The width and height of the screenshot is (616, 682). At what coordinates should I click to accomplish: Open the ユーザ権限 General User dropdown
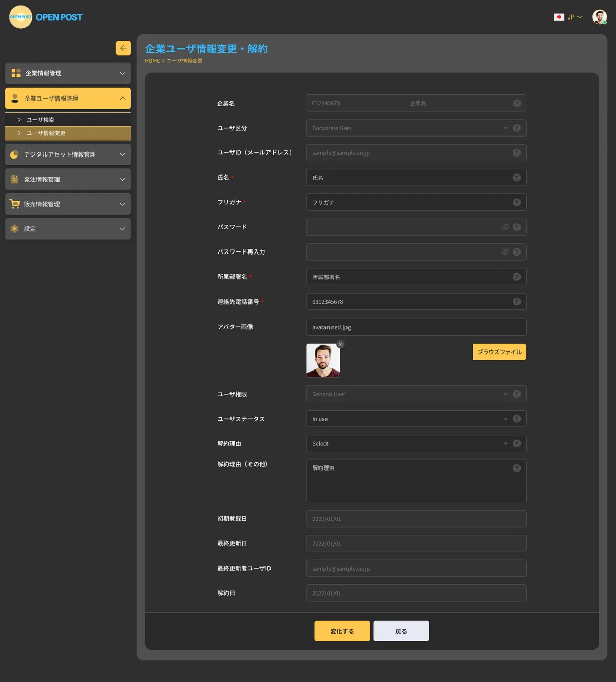coord(416,394)
